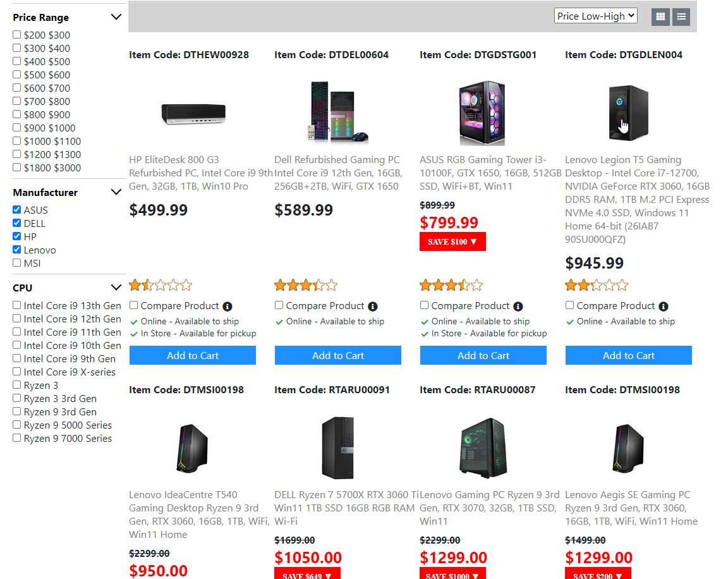Add HP EliteDesk 800 G3 to cart

click(192, 355)
